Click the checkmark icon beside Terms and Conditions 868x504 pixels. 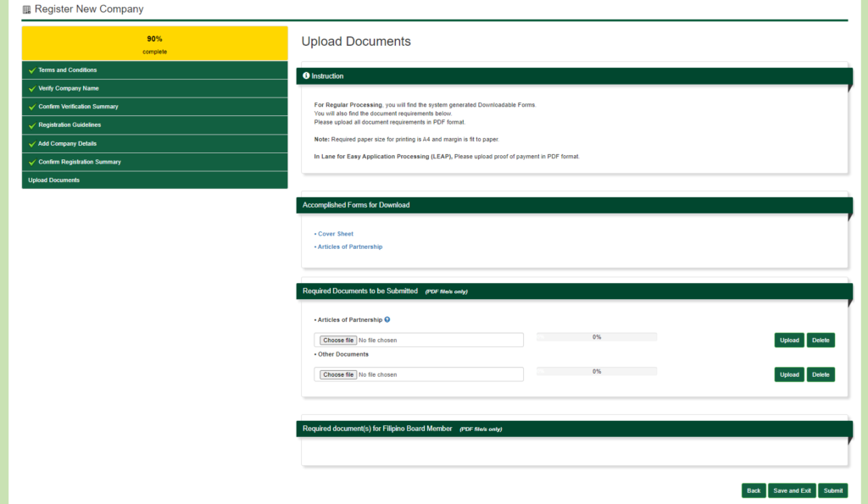click(x=32, y=70)
